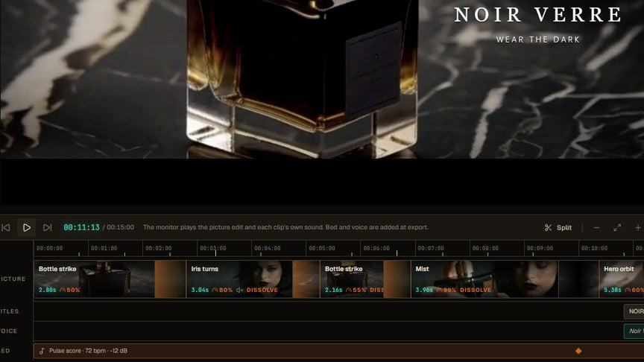Click the 2.80s duration on the first Bottle strike clip
Viewport: 644px width, 362px height.
pyautogui.click(x=47, y=290)
